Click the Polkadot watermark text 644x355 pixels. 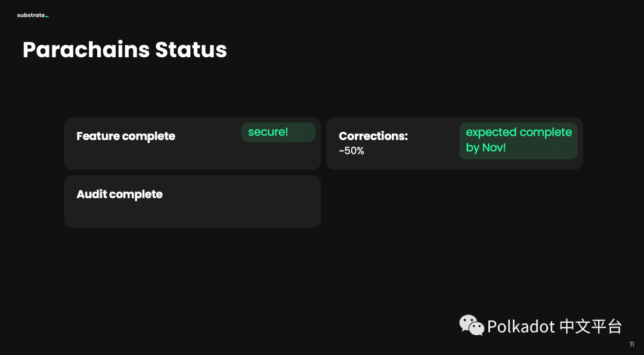[x=521, y=326]
